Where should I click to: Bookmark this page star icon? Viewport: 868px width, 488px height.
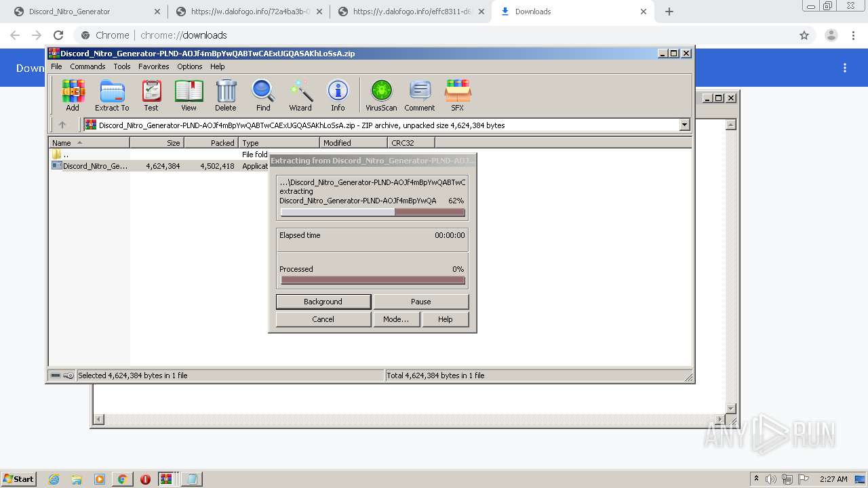click(804, 35)
